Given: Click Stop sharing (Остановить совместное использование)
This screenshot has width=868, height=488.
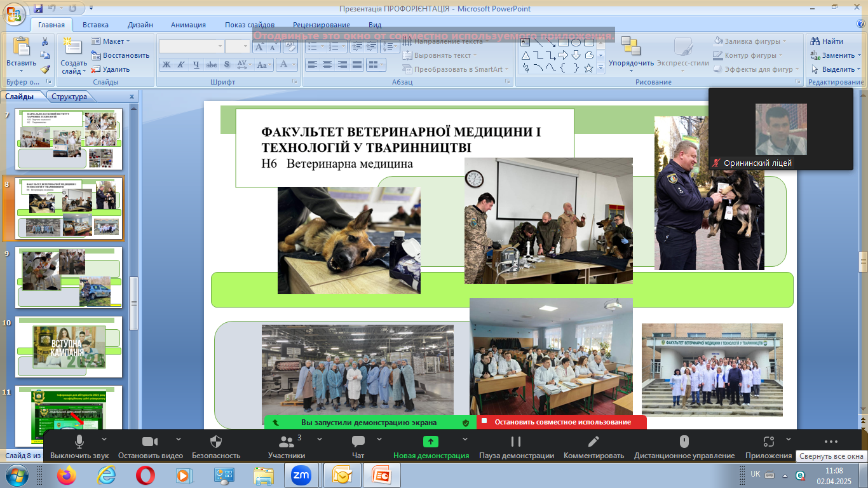Looking at the screenshot, I should (x=562, y=422).
